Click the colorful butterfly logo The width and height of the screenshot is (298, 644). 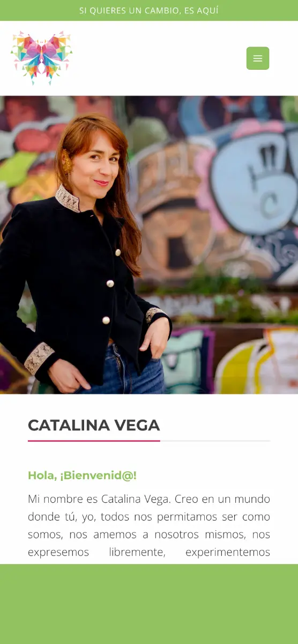(41, 57)
